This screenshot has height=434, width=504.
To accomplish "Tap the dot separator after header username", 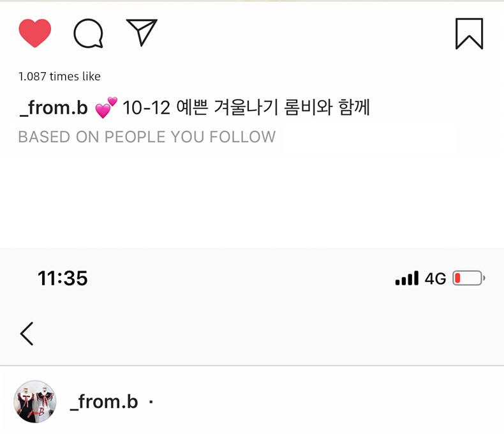I will pyautogui.click(x=151, y=402).
